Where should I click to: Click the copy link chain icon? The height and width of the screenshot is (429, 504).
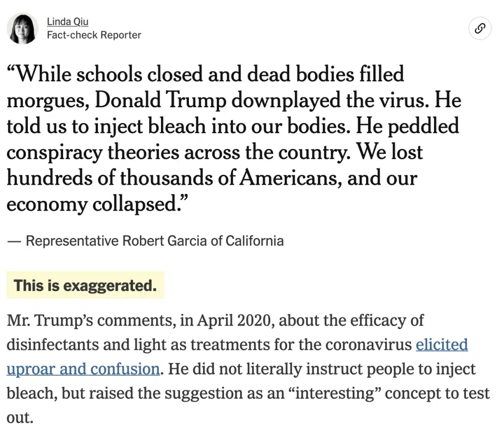(480, 28)
